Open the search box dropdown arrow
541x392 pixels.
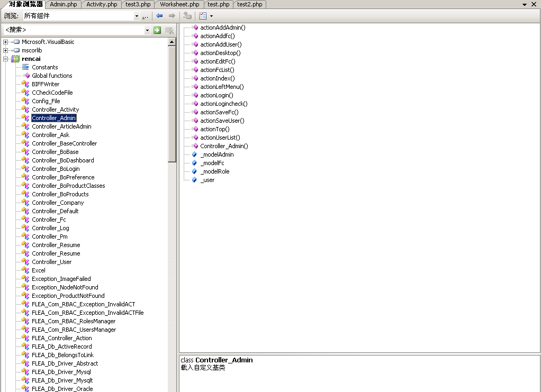click(148, 30)
